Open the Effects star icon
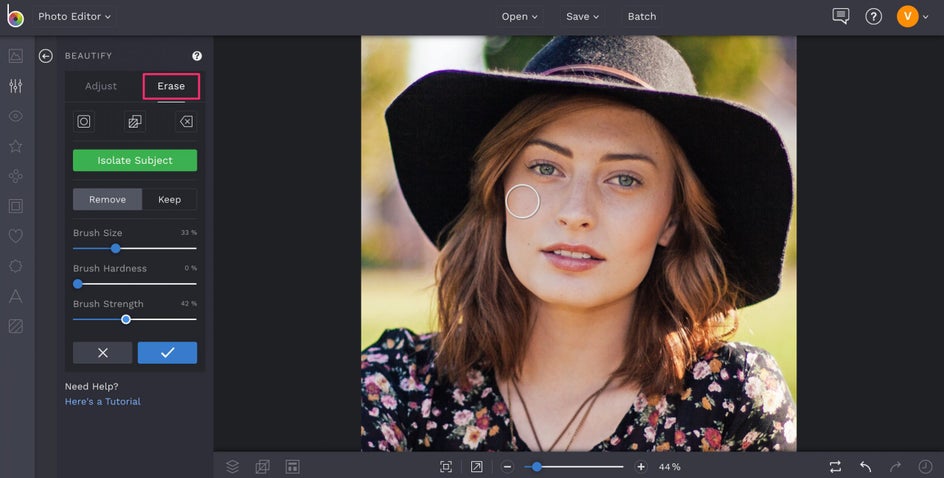Screen dimensions: 944x478 [16, 146]
